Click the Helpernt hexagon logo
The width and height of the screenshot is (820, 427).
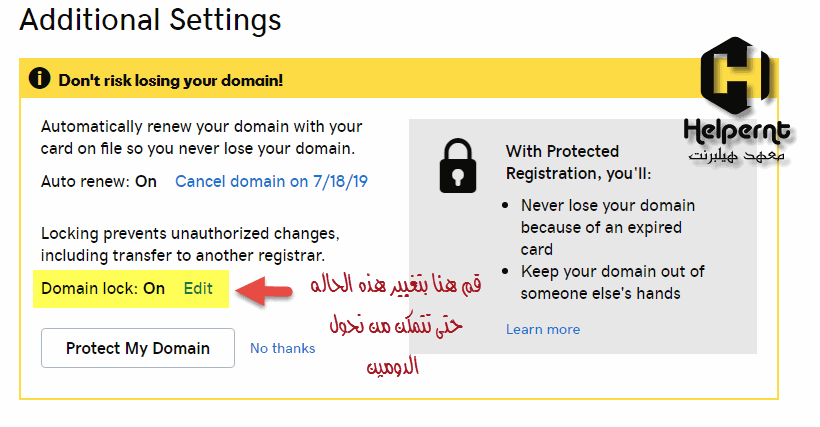pos(735,76)
